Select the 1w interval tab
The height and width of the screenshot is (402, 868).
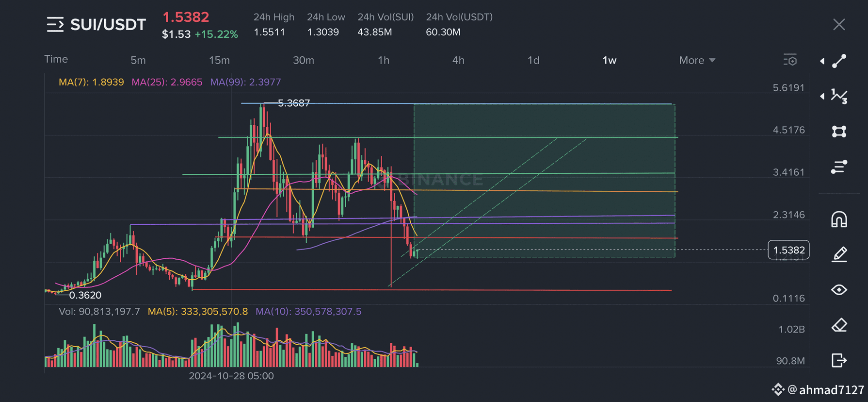[610, 60]
